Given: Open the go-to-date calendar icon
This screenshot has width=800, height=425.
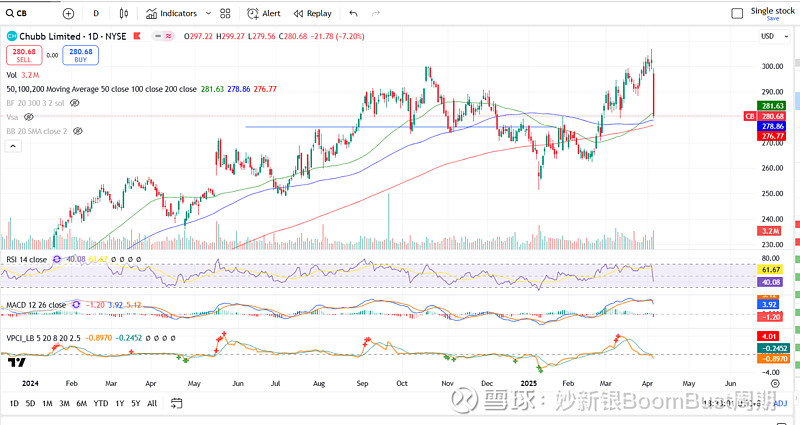Looking at the screenshot, I should (176, 403).
